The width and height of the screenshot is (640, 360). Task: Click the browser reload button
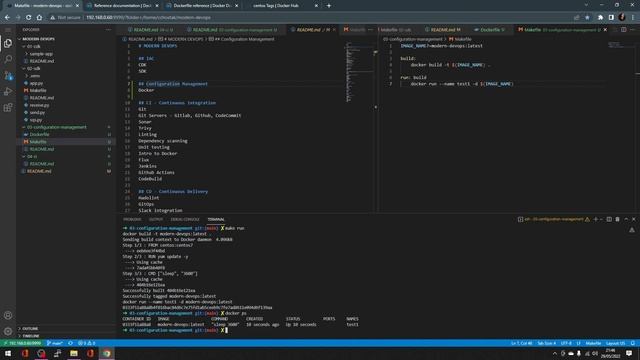pos(28,18)
